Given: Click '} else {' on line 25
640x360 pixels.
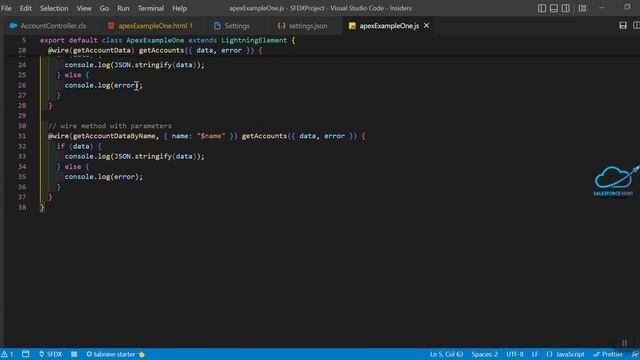Looking at the screenshot, I should point(73,75).
